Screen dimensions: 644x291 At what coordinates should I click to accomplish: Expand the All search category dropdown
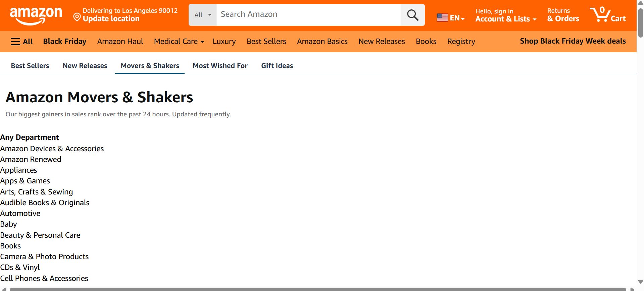click(x=203, y=15)
